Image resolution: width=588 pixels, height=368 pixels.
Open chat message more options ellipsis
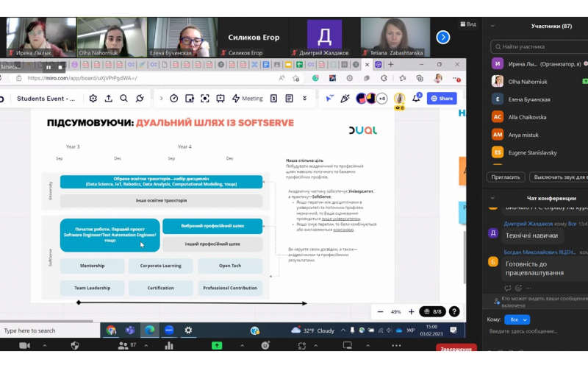coord(528,289)
